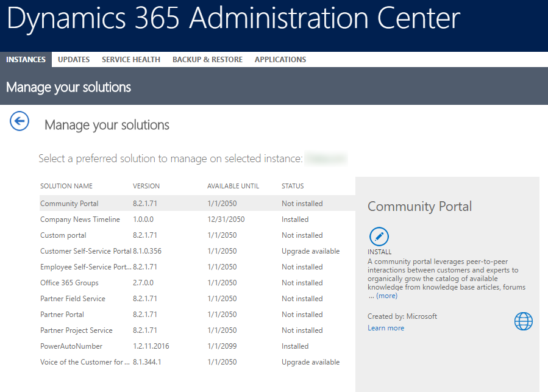548x392 pixels.
Task: Click version 8.1.0.356 cell
Action: click(147, 251)
